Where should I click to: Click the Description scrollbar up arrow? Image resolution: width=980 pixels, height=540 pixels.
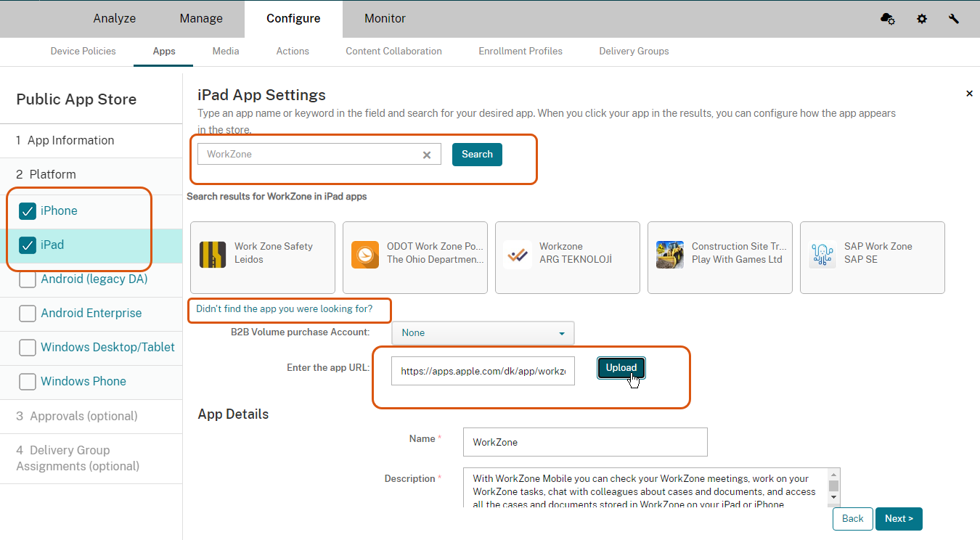tap(834, 474)
